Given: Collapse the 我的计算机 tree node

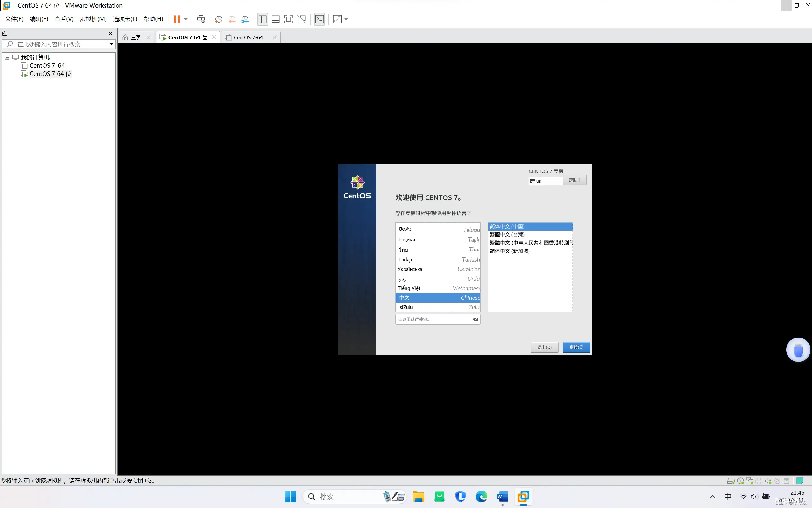Looking at the screenshot, I should point(7,57).
